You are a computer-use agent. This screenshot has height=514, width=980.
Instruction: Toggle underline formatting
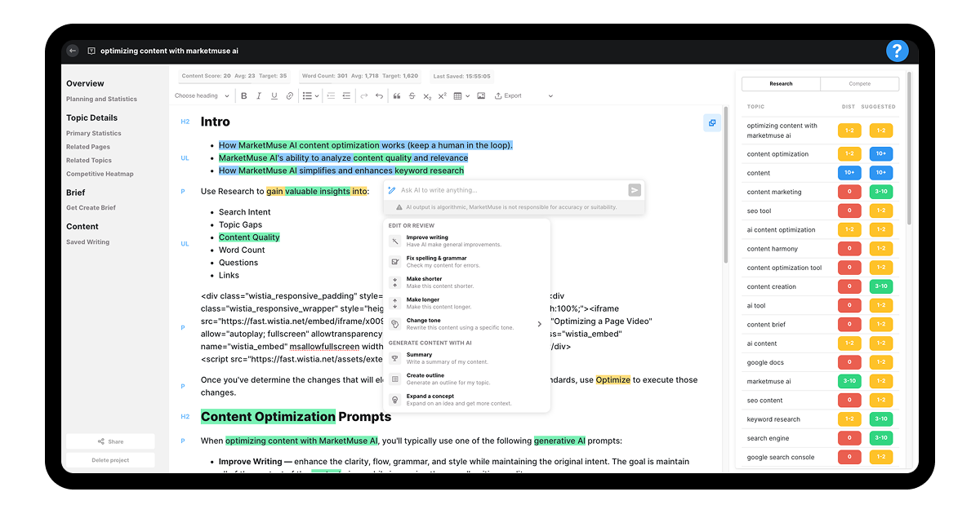pos(274,95)
